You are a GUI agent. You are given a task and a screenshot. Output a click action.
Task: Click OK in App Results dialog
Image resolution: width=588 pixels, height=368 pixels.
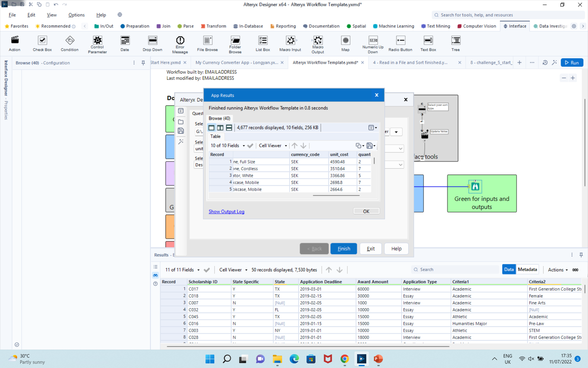coord(366,211)
